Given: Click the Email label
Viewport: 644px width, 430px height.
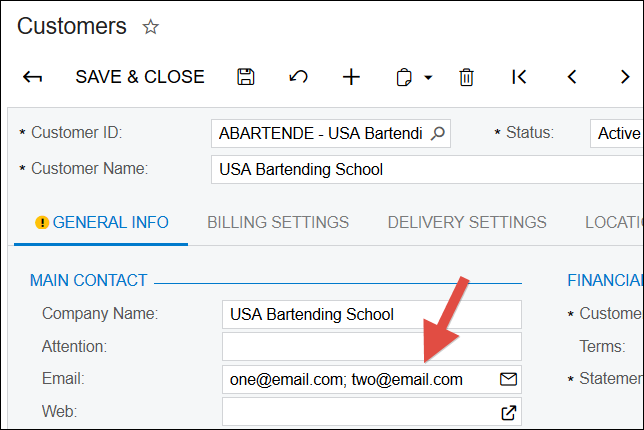Looking at the screenshot, I should [63, 379].
